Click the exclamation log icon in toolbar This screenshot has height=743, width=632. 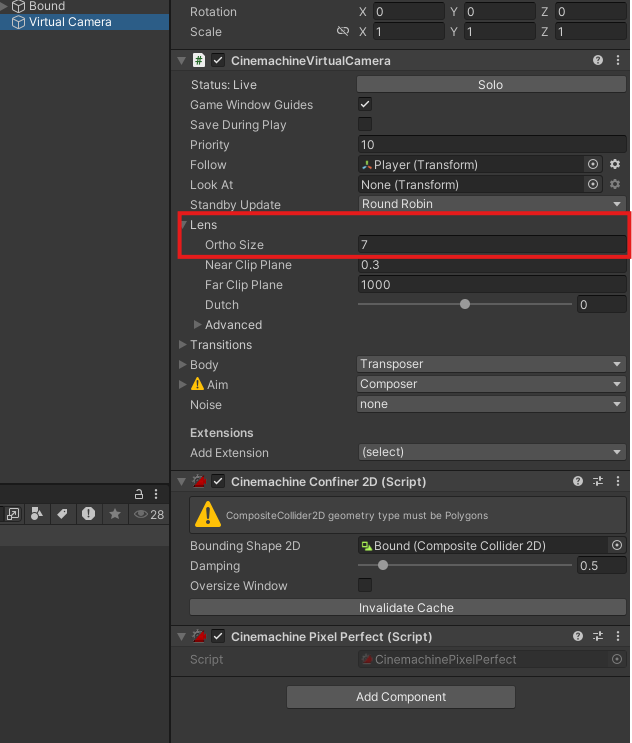pyautogui.click(x=88, y=514)
